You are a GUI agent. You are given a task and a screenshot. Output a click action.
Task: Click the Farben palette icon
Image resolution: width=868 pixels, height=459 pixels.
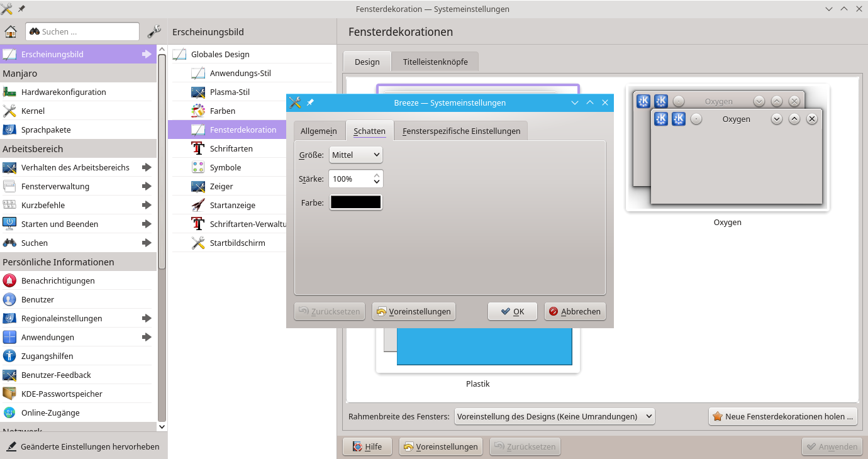click(198, 111)
